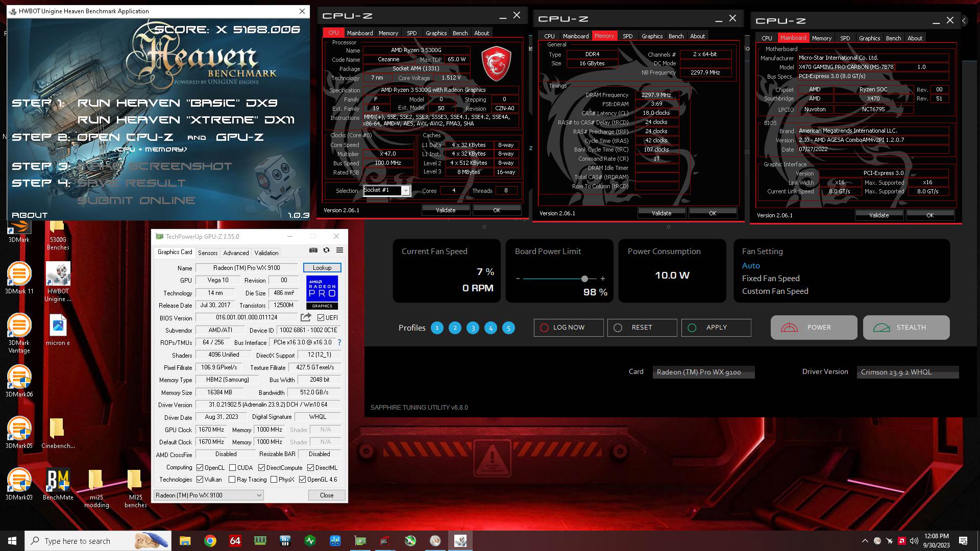The height and width of the screenshot is (551, 980).
Task: Toggle the UEFI checkbox in GPU-Z
Action: [x=321, y=318]
